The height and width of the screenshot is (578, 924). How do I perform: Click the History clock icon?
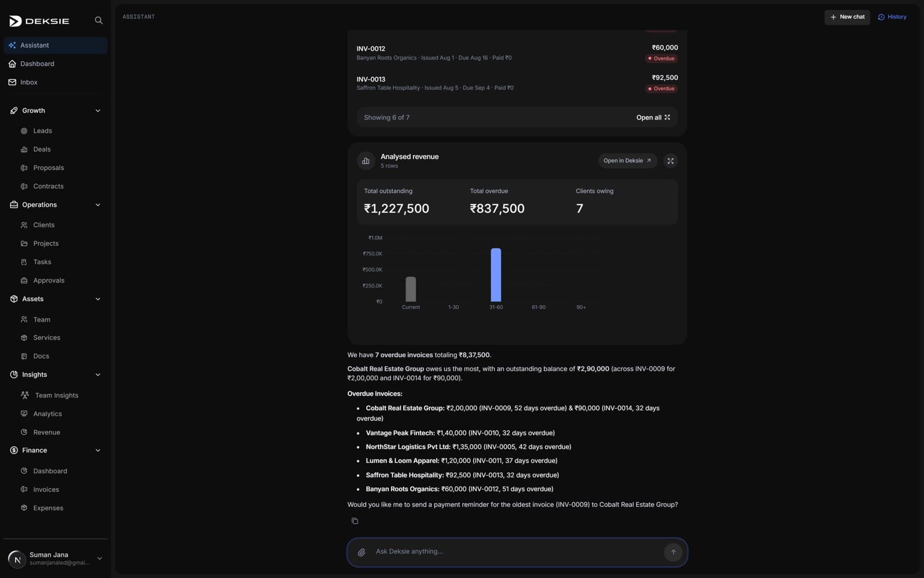tap(881, 17)
